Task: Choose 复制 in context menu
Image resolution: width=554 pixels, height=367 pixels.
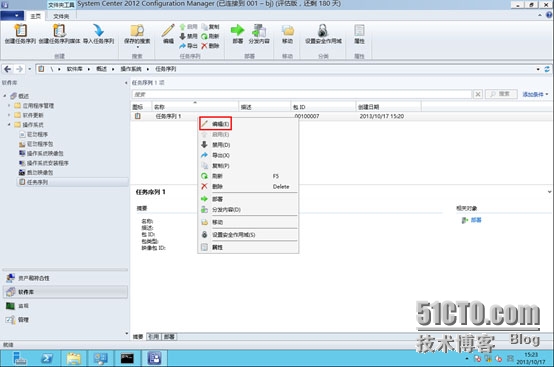Action: [248, 166]
